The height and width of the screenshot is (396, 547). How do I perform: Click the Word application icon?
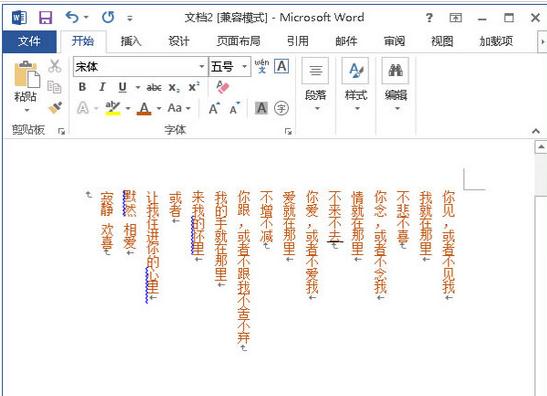point(20,17)
